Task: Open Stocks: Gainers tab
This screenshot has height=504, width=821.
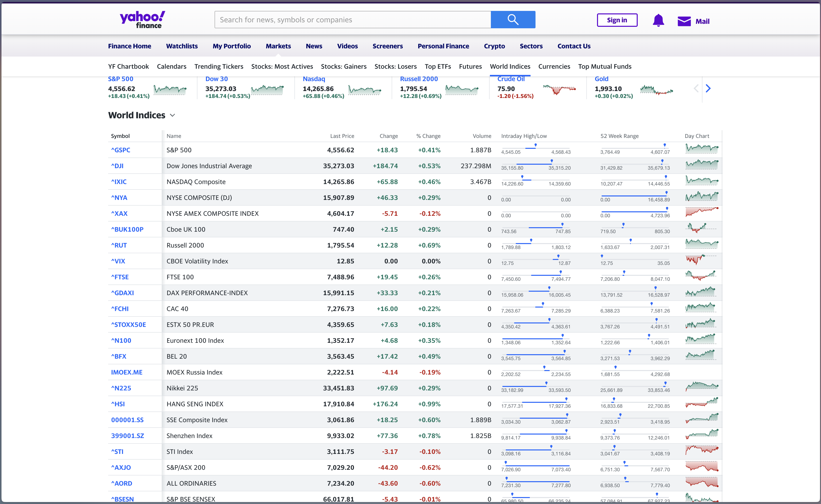Action: coord(344,66)
